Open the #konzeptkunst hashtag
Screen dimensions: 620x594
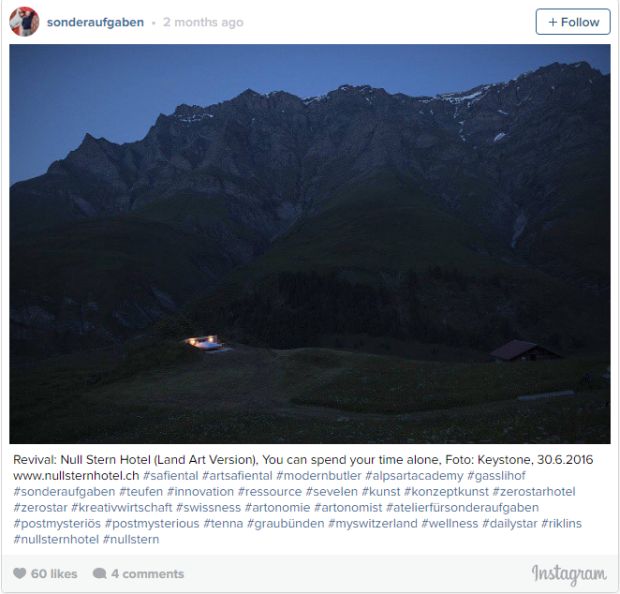pos(446,492)
